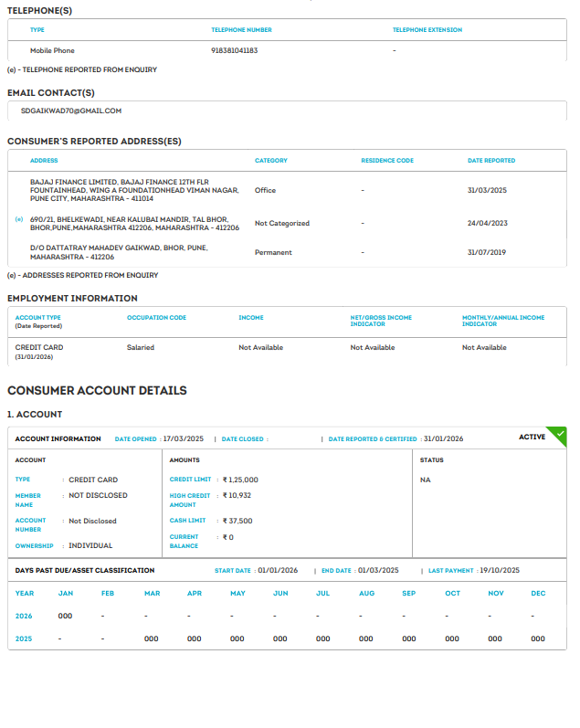Select the Bajaj Finance Limited office address
Image resolution: width=580 pixels, height=728 pixels.
134,190
